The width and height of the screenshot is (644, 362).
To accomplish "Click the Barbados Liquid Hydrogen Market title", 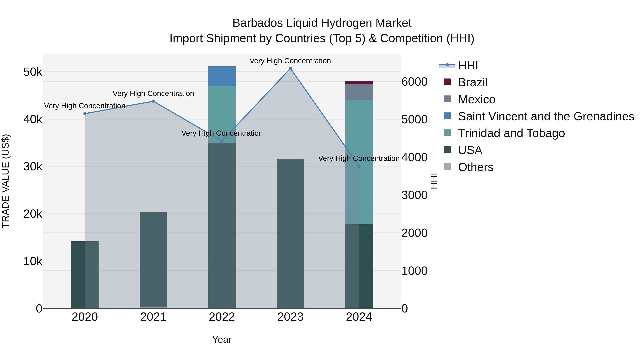I will (322, 23).
